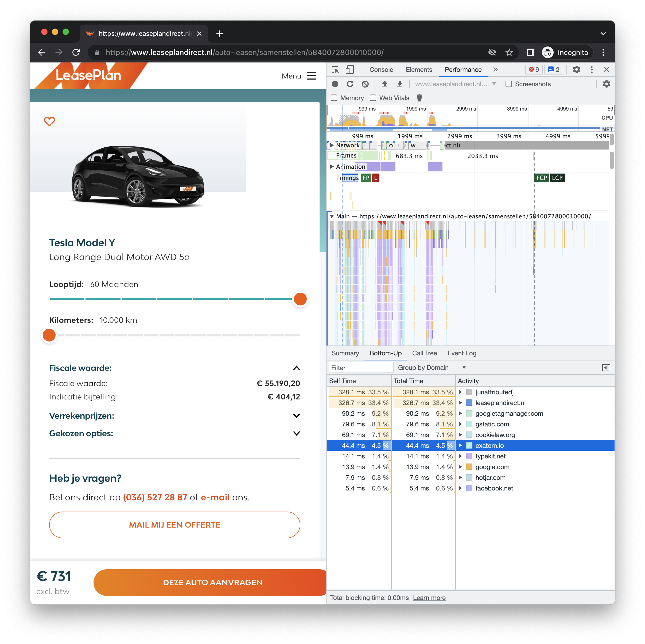The width and height of the screenshot is (645, 644).
Task: Click the LCP timing marker
Action: coord(557,178)
